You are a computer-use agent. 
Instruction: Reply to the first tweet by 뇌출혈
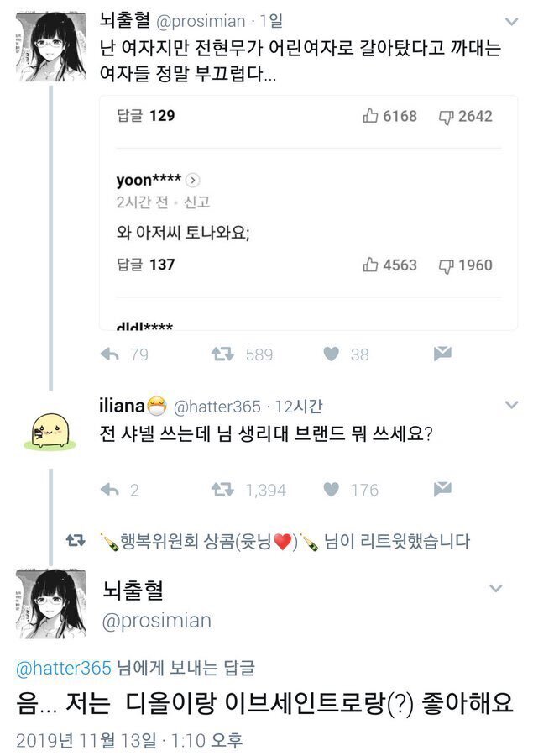tap(109, 354)
